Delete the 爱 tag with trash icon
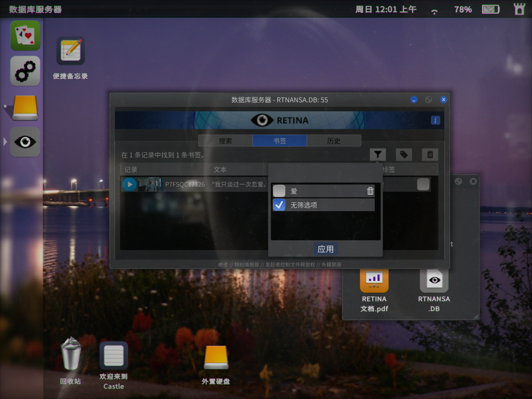The height and width of the screenshot is (399, 532). (370, 191)
